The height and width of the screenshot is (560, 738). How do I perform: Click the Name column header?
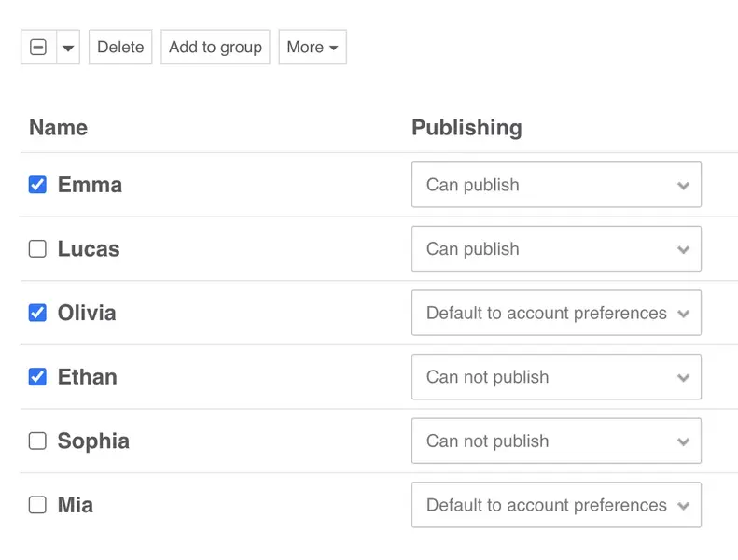58,128
